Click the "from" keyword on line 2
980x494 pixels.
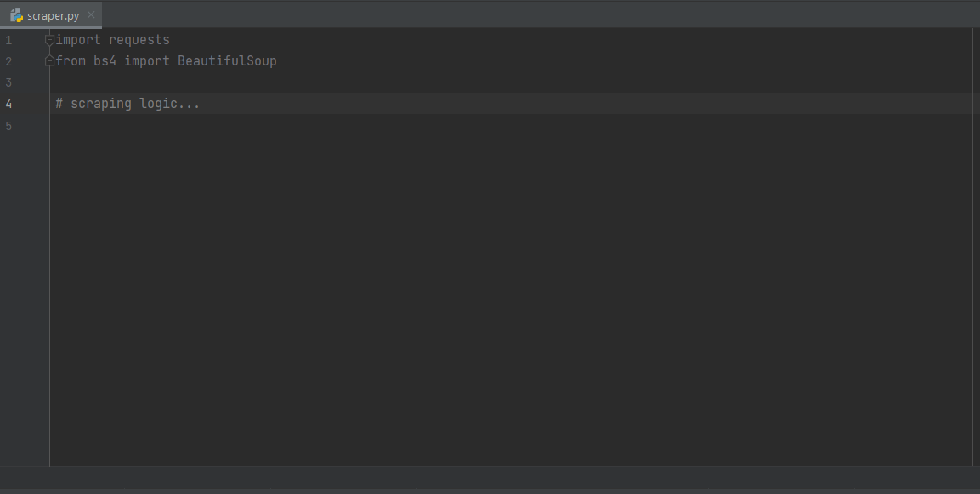[71, 61]
